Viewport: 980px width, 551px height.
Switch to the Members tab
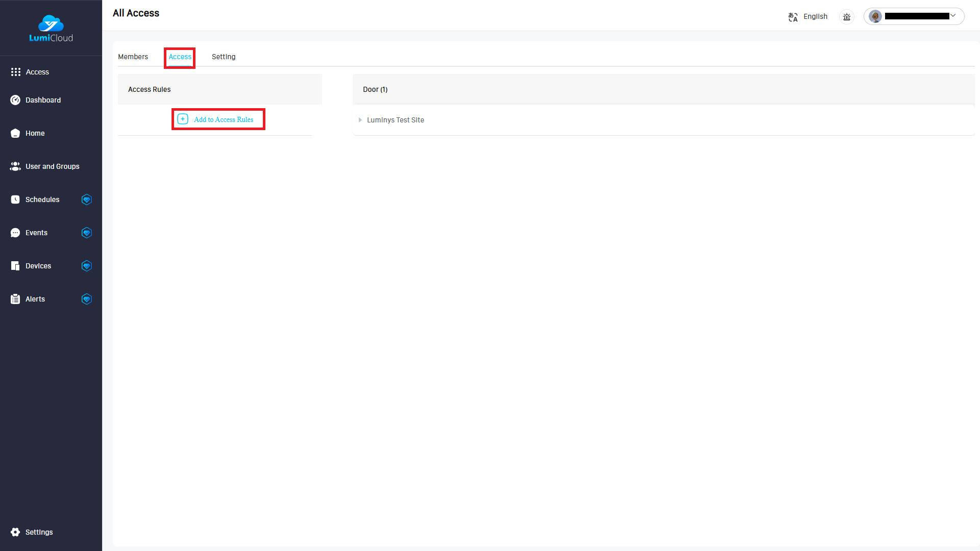133,57
